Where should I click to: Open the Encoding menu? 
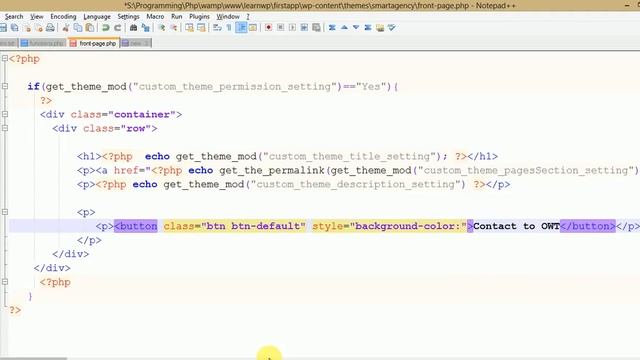click(63, 16)
